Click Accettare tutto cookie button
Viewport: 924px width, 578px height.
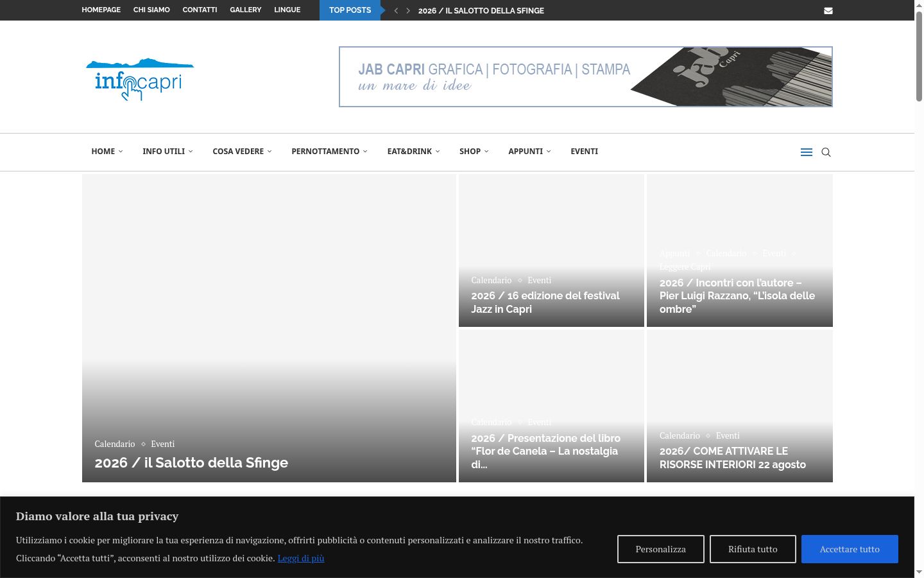click(x=850, y=549)
